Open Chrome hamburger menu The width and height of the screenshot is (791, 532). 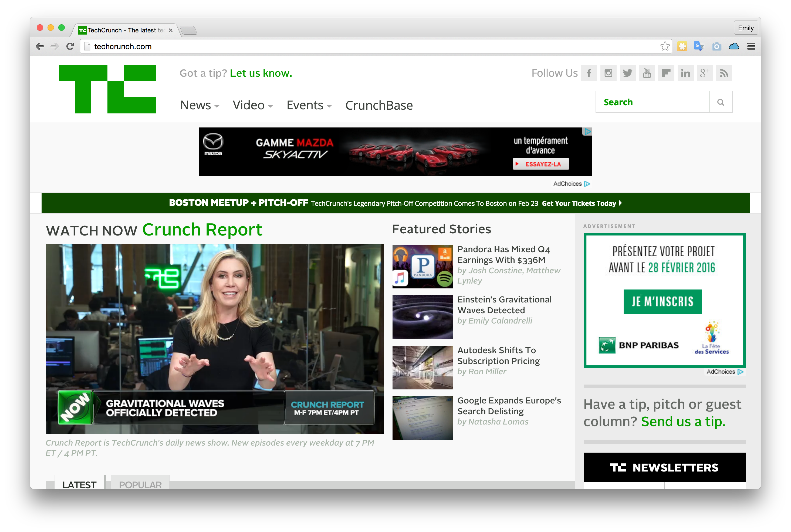click(x=751, y=46)
